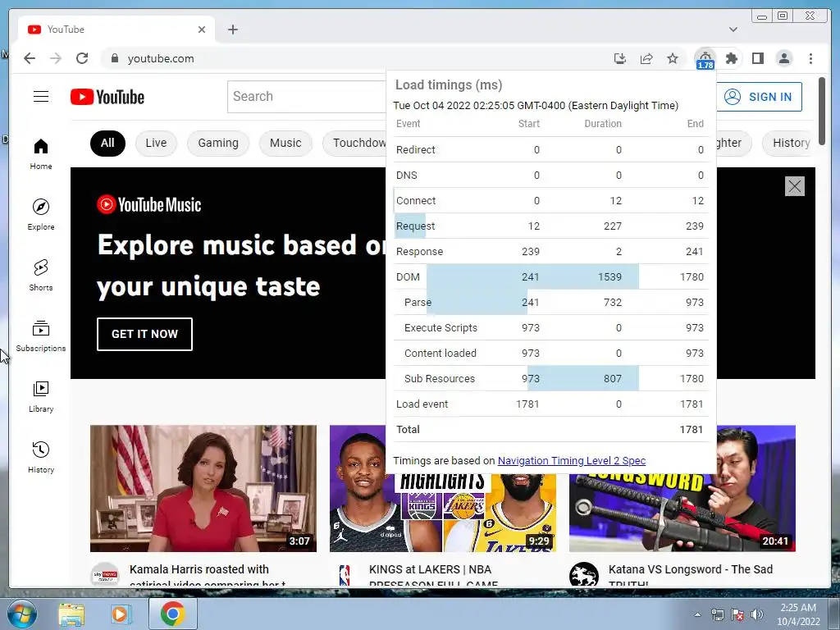Open Navigation Timing Level 2 Spec link
Screen dimensions: 840x630
(x=572, y=461)
